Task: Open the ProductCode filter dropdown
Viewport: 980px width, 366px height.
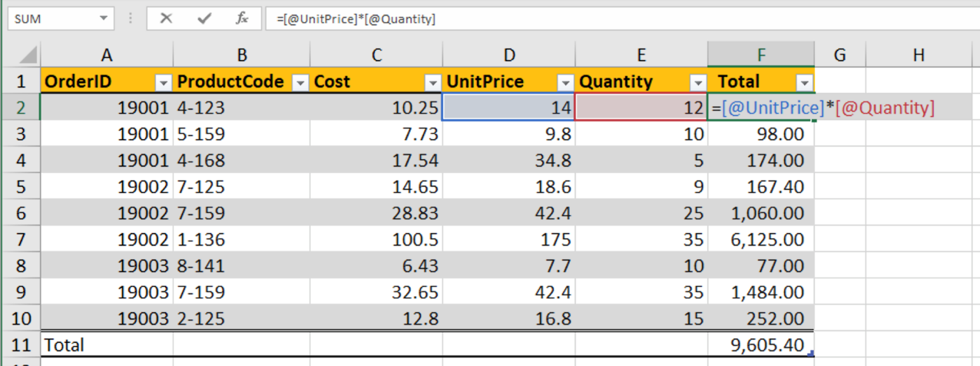Action: (300, 82)
